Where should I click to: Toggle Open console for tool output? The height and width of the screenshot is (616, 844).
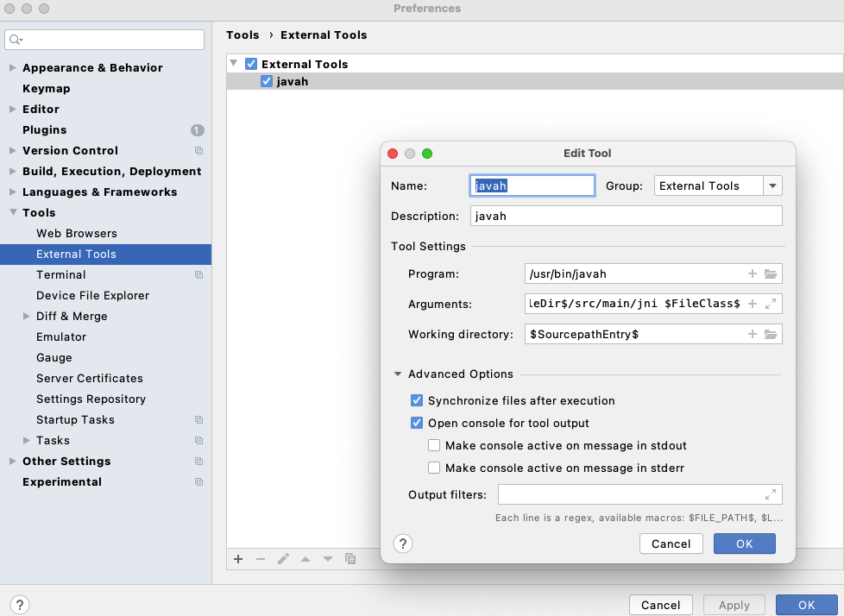click(x=417, y=423)
